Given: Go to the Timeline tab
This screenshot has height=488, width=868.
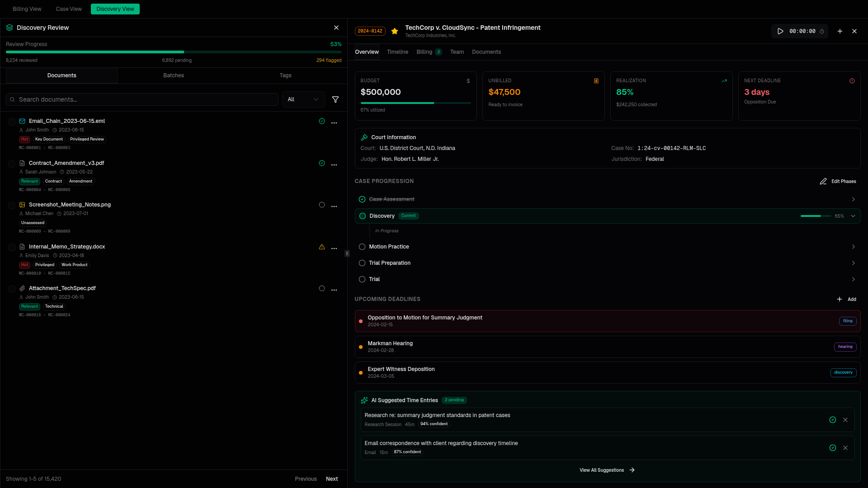Looking at the screenshot, I should pyautogui.click(x=397, y=52).
